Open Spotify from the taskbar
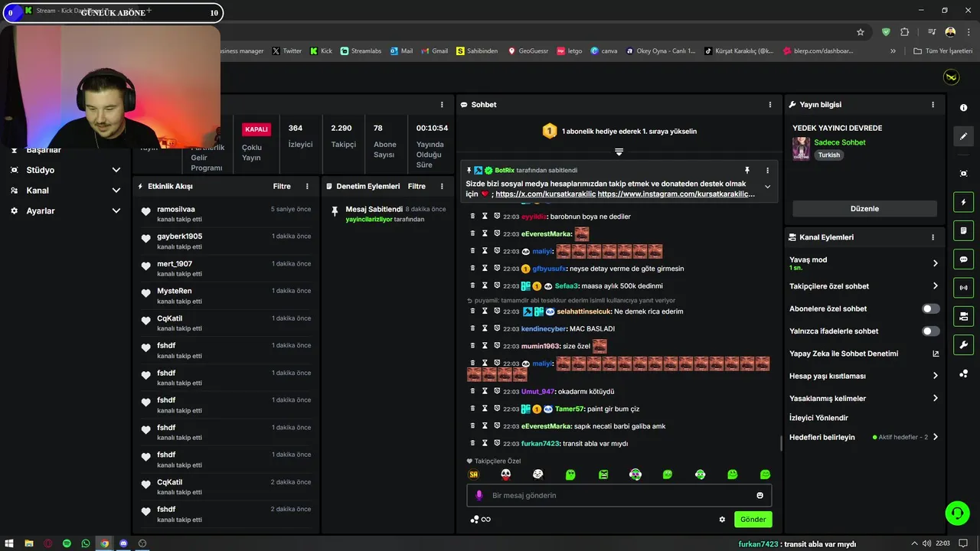 [67, 543]
